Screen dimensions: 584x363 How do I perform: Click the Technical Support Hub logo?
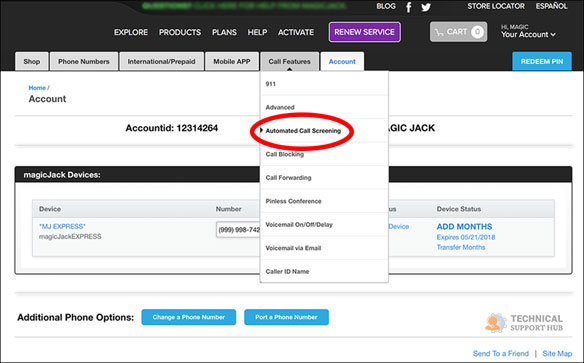(x=524, y=323)
